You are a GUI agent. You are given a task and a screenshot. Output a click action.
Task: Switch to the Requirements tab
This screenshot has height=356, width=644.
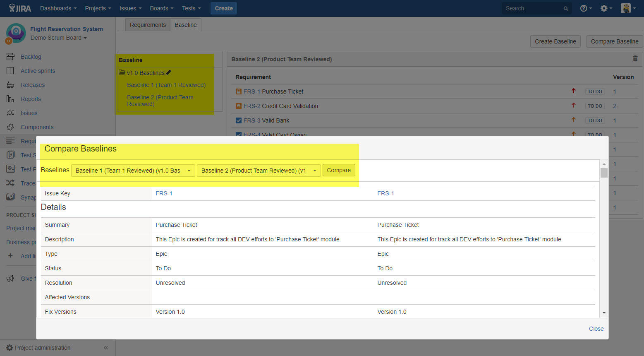pos(148,25)
